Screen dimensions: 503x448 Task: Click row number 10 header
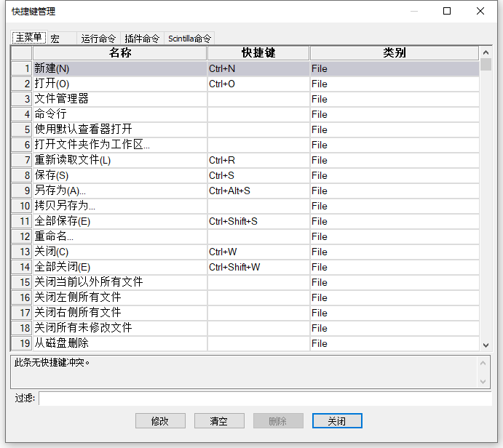click(22, 206)
